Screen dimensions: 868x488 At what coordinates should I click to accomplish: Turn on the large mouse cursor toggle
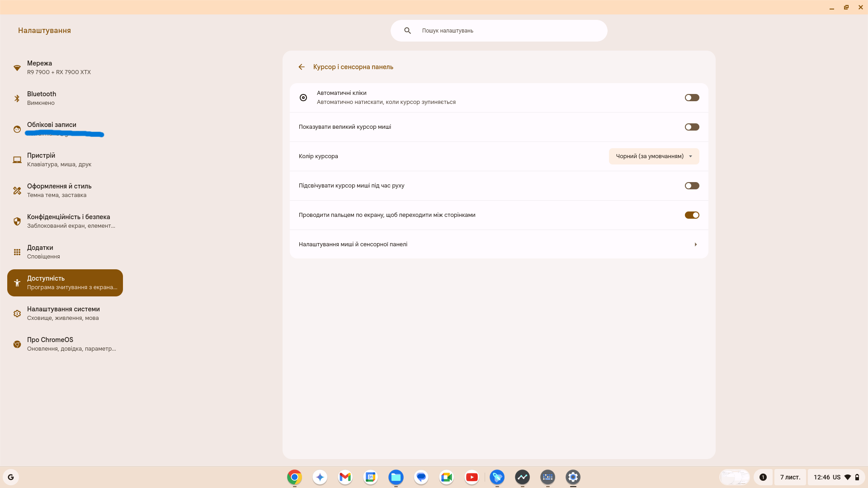692,127
